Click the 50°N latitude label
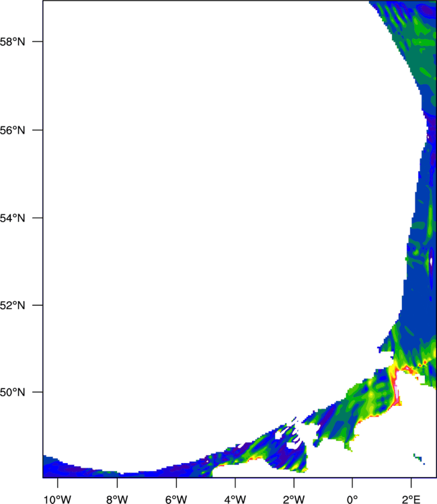This screenshot has height=504, width=437. click(12, 392)
